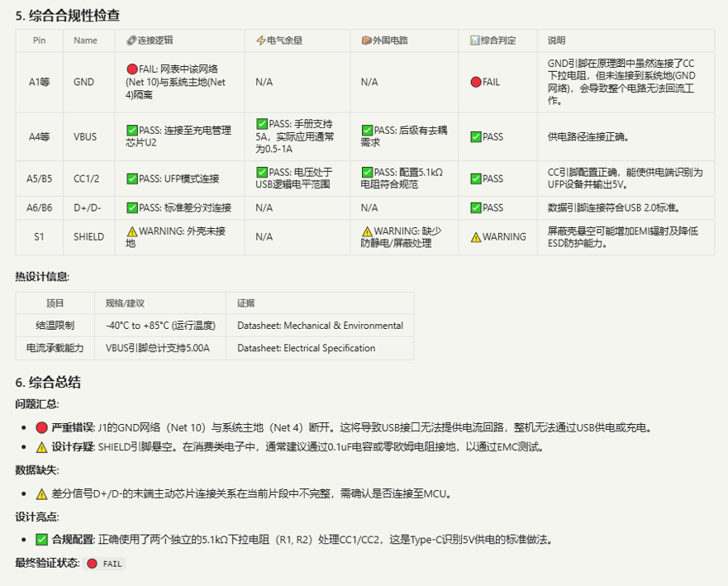Click the link icon in 连接逻辑 header
The height and width of the screenshot is (586, 728).
[x=131, y=40]
